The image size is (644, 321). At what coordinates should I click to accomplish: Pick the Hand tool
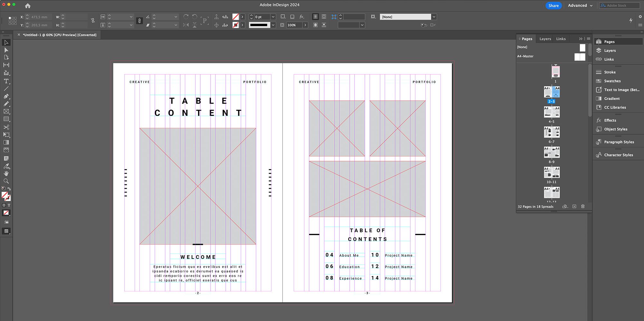[6, 173]
